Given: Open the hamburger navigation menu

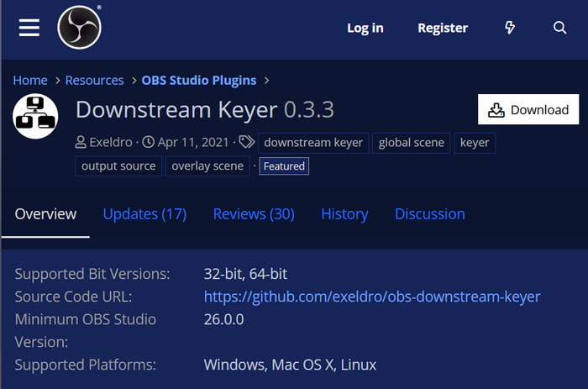Looking at the screenshot, I should (29, 28).
